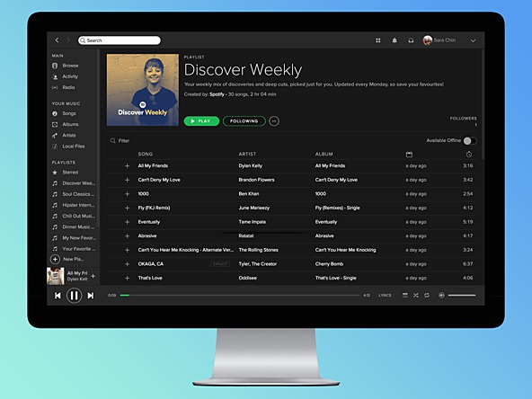Add Fly (FKJ Remix) with plus icon

coord(128,208)
